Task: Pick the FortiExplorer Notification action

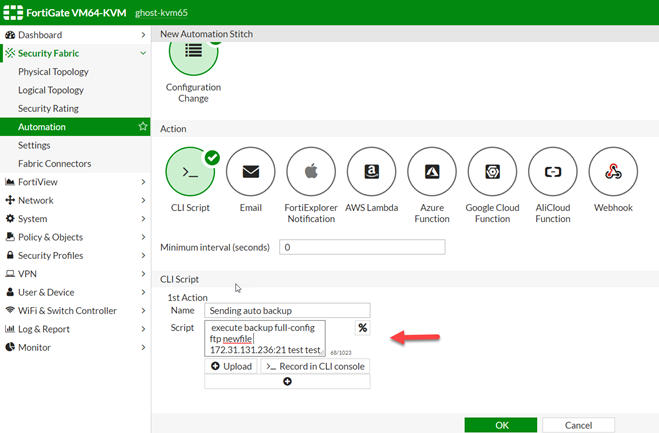Action: pos(311,172)
